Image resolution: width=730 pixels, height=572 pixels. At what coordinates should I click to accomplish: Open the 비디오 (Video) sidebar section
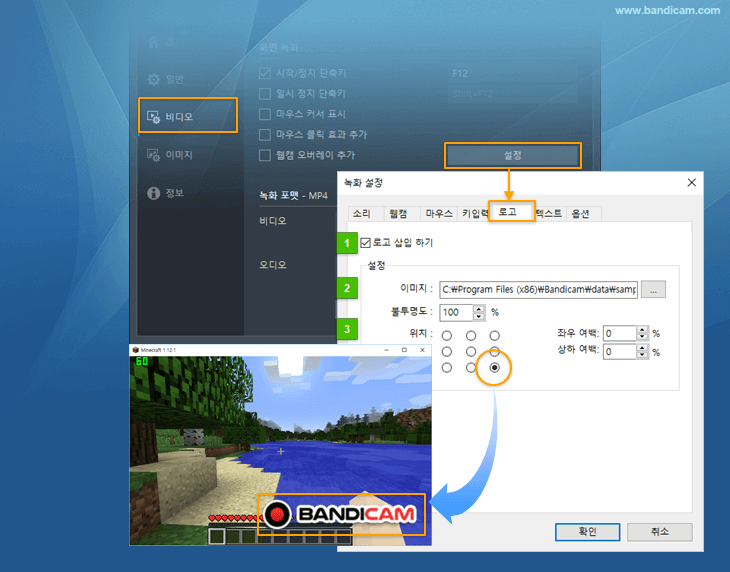(x=187, y=116)
